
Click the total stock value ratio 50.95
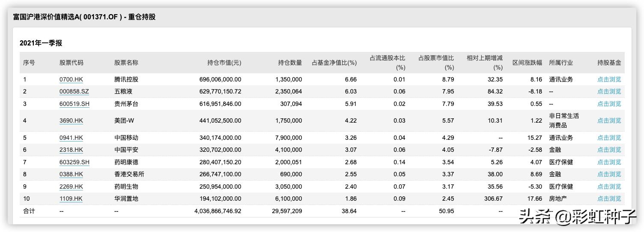pyautogui.click(x=447, y=211)
